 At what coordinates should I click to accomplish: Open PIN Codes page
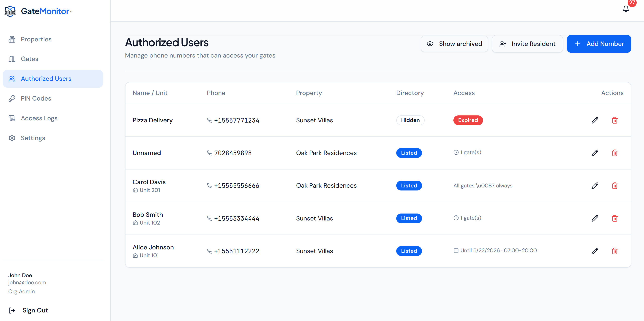pyautogui.click(x=53, y=99)
